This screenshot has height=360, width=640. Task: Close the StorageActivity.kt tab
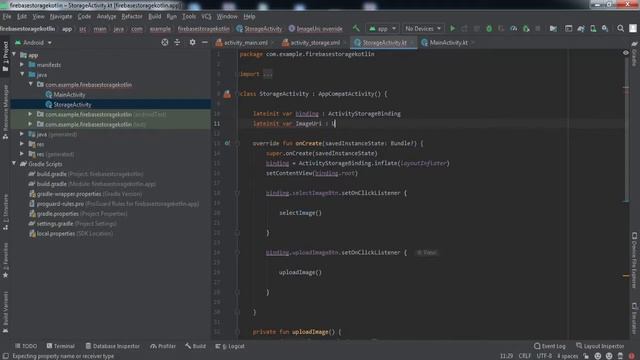[412, 42]
